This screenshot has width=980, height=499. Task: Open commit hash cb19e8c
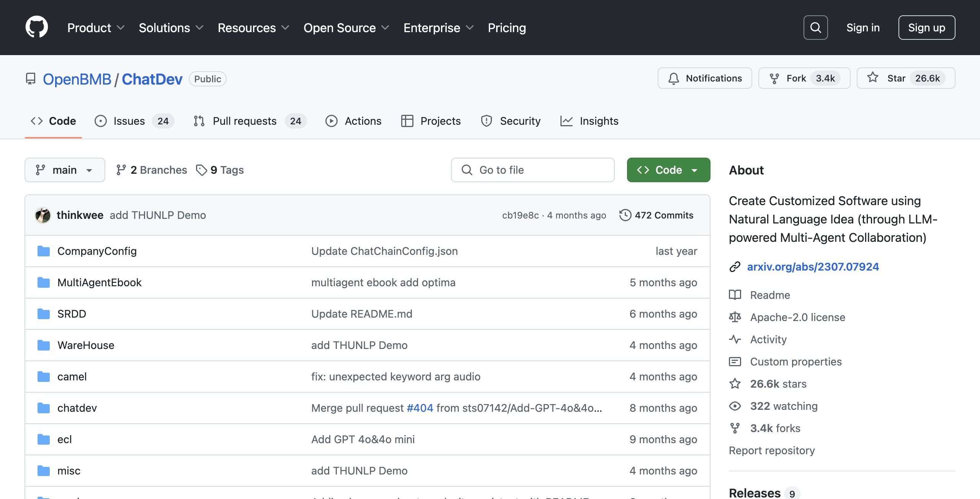(520, 215)
